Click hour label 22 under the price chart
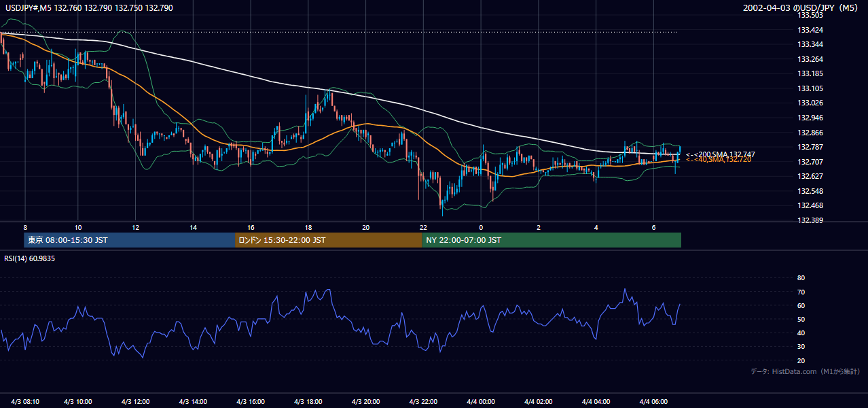This screenshot has width=868, height=408. click(423, 227)
